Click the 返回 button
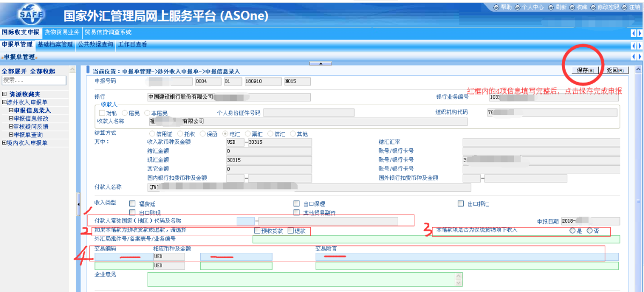 [x=614, y=70]
